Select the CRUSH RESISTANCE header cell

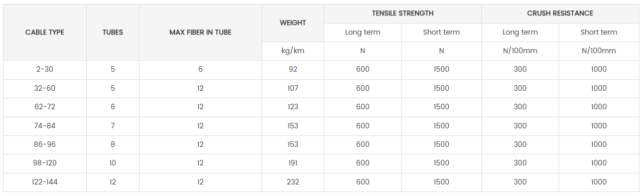pos(560,13)
